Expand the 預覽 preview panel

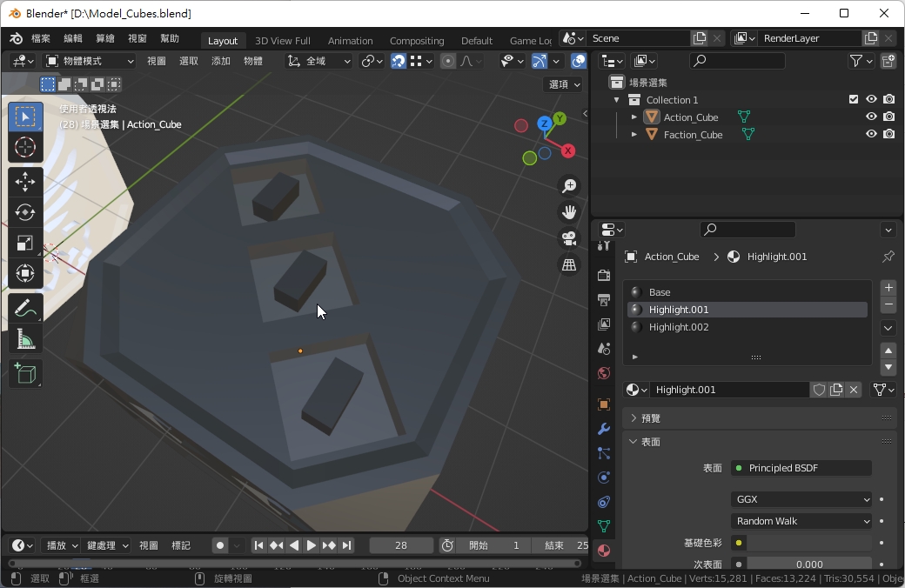(x=651, y=418)
